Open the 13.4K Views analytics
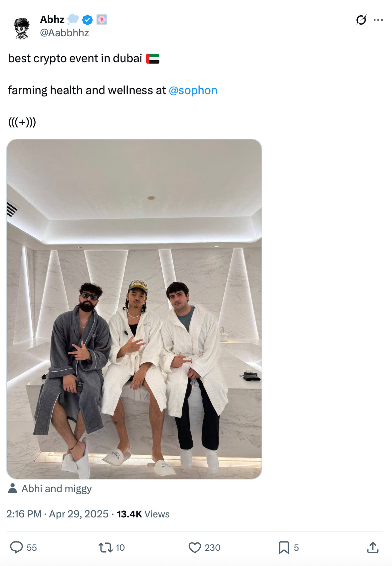The width and height of the screenshot is (392, 566). [143, 514]
